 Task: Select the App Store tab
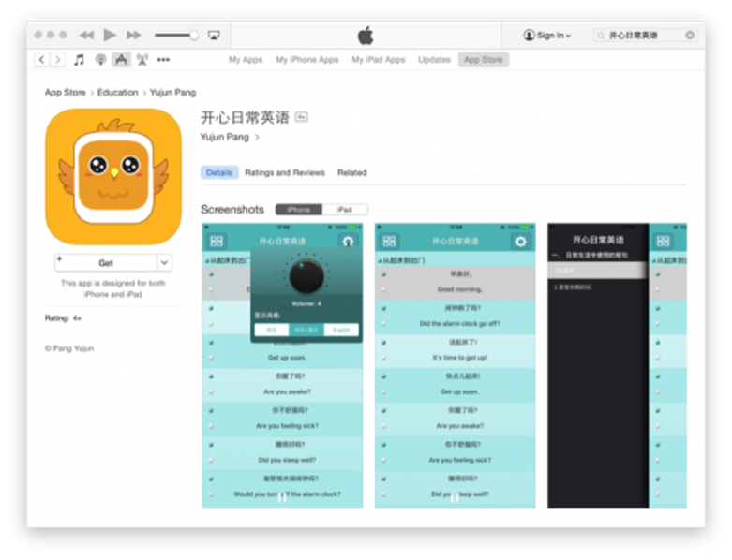point(484,60)
